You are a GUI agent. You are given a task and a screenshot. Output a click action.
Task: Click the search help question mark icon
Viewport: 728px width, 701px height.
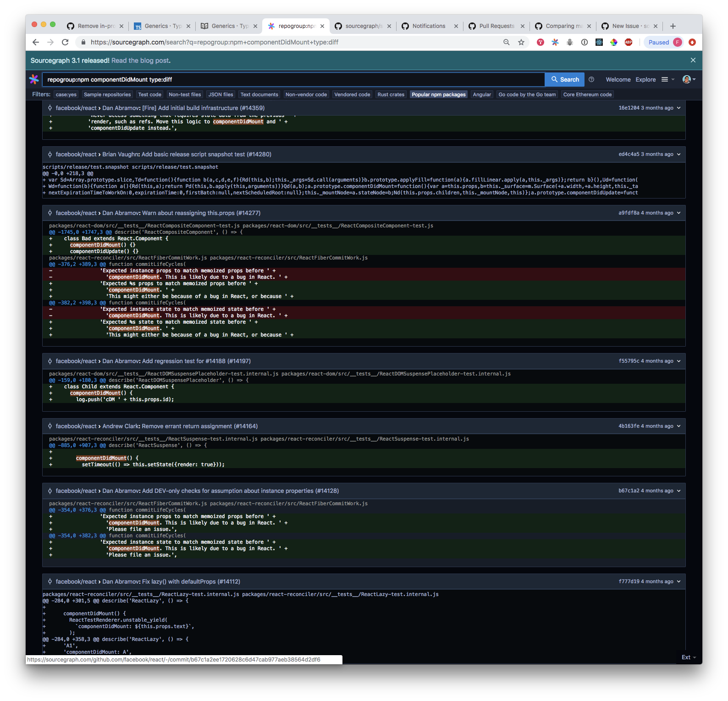[591, 79]
